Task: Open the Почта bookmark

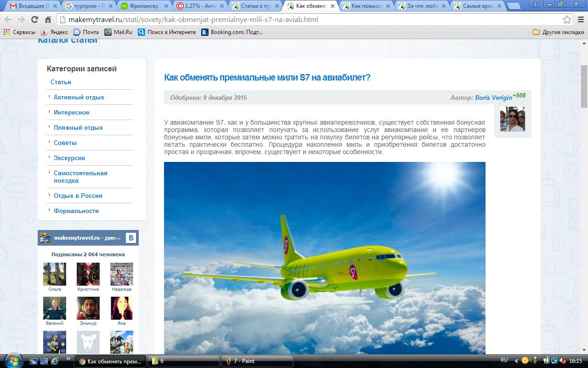Action: 86,32
